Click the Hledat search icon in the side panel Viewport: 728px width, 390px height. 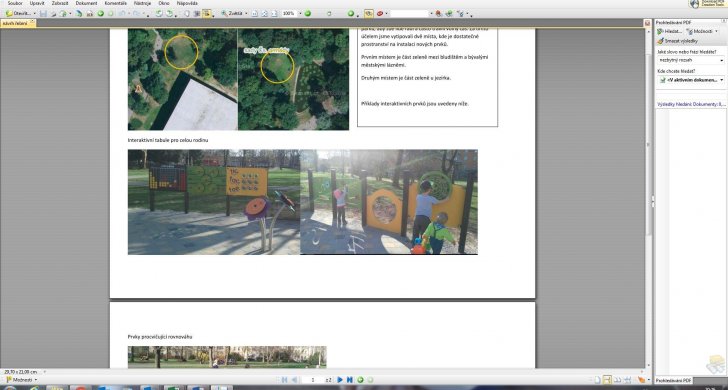(660, 31)
